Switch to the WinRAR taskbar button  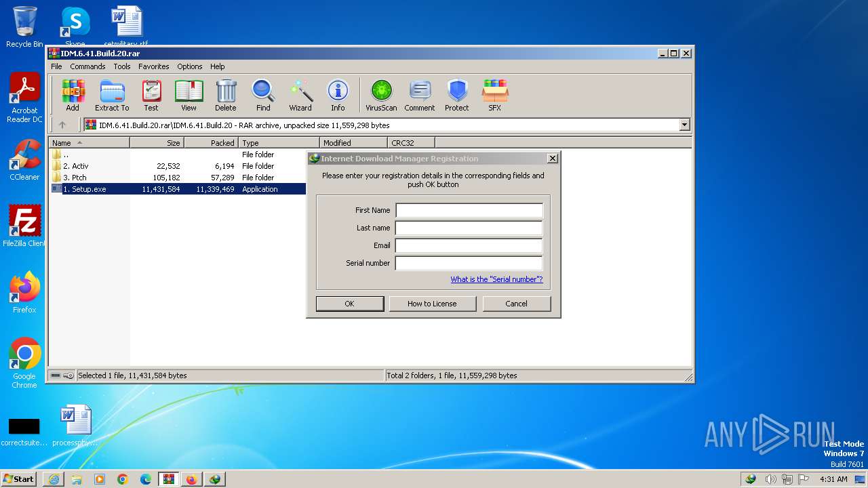169,479
